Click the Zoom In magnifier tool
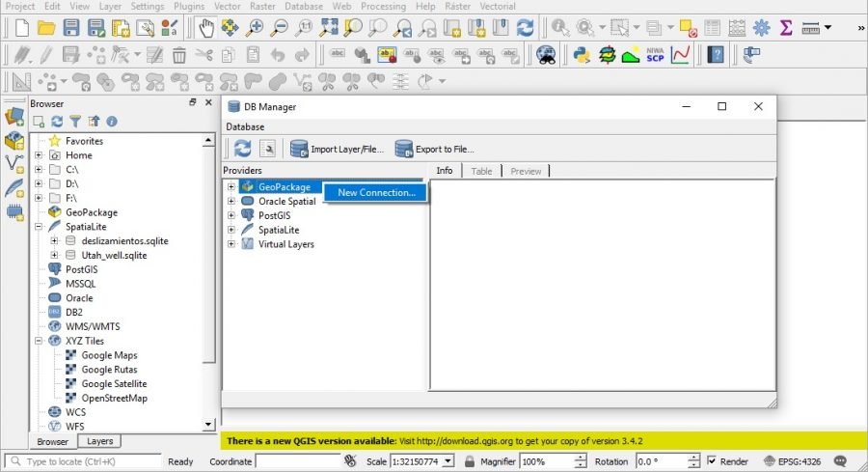Screen dimensions: 868x472 tap(255, 28)
